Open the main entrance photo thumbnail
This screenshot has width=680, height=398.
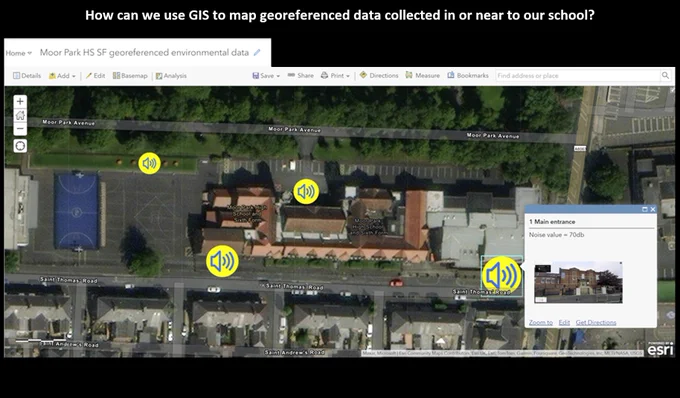click(579, 282)
